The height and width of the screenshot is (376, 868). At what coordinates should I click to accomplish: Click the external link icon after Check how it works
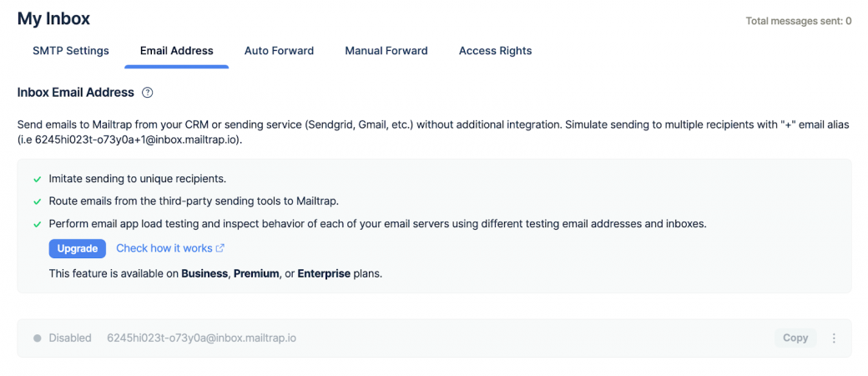tap(220, 248)
